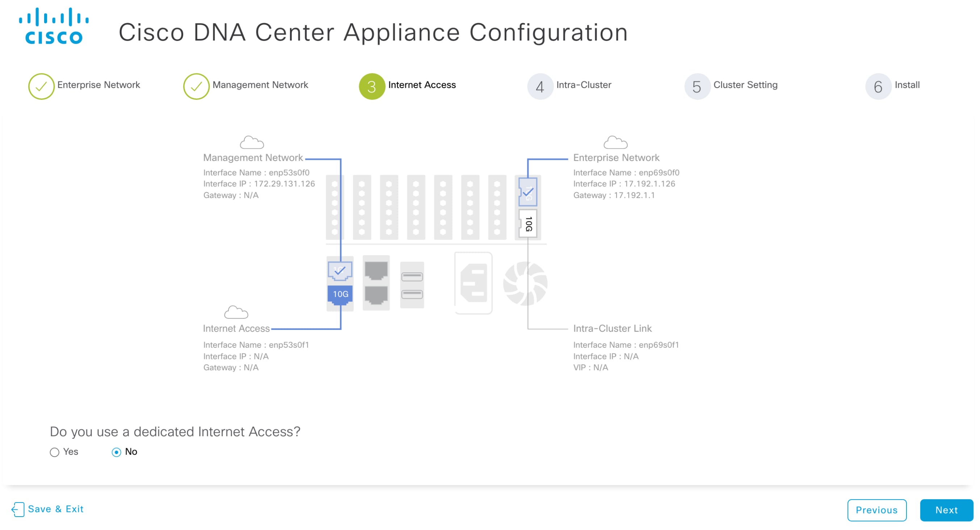Click the Previous button

click(x=877, y=510)
